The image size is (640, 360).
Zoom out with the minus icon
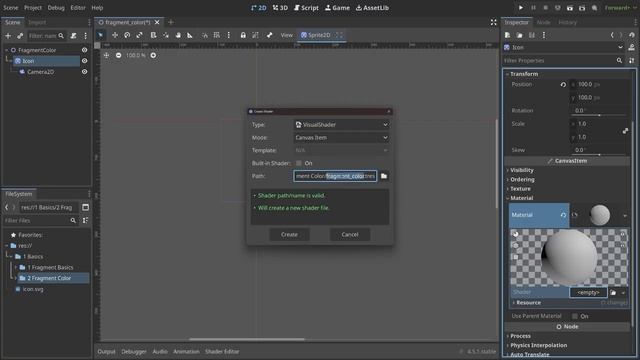point(118,55)
